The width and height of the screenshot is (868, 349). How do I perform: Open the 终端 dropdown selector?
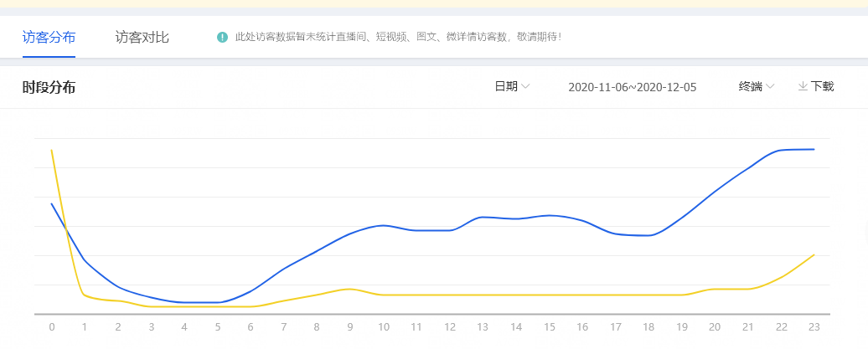pyautogui.click(x=756, y=86)
